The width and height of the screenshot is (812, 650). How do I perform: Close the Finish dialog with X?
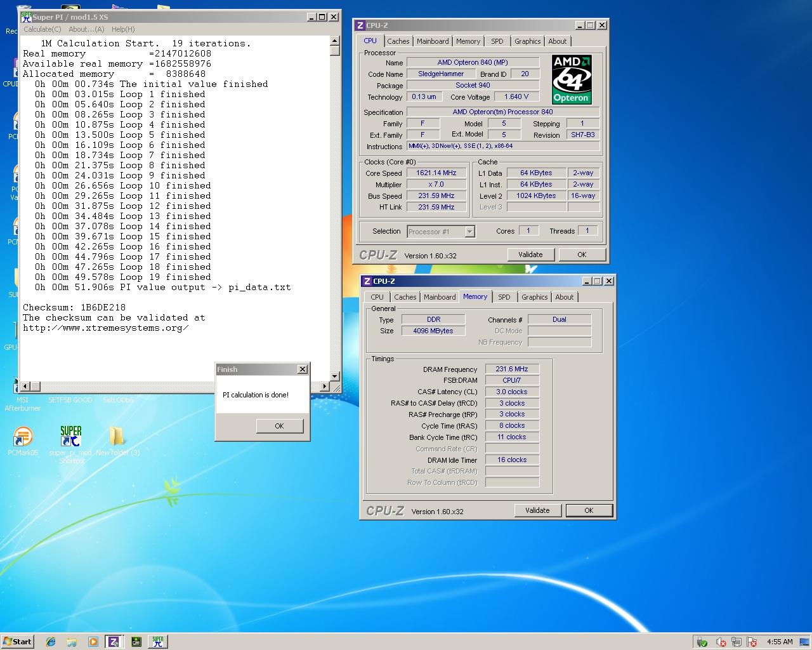(303, 369)
